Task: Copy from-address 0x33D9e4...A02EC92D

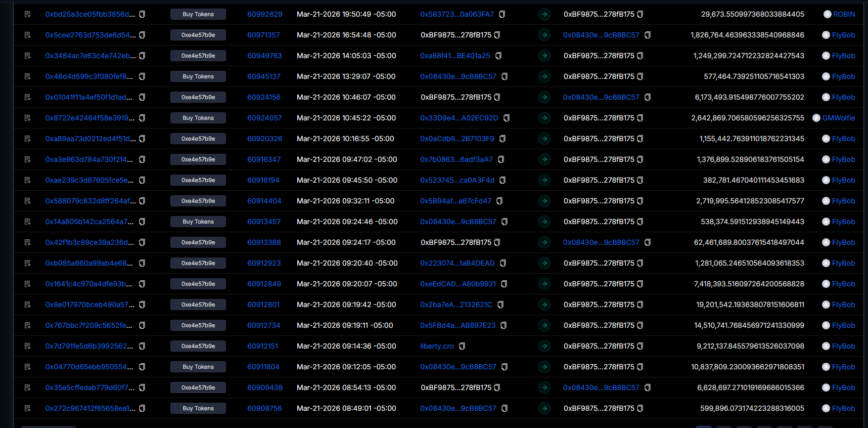Action: (507, 118)
